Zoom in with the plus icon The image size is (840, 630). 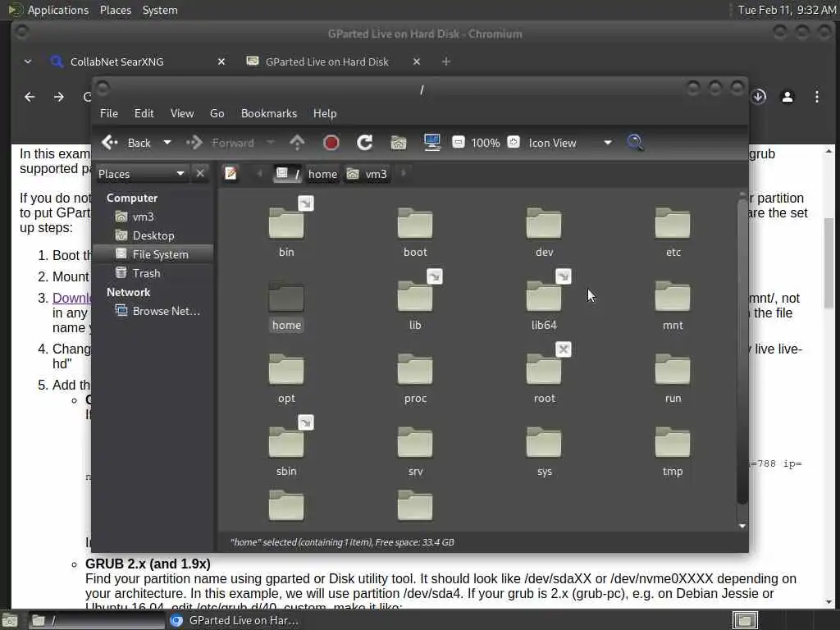pyautogui.click(x=514, y=142)
